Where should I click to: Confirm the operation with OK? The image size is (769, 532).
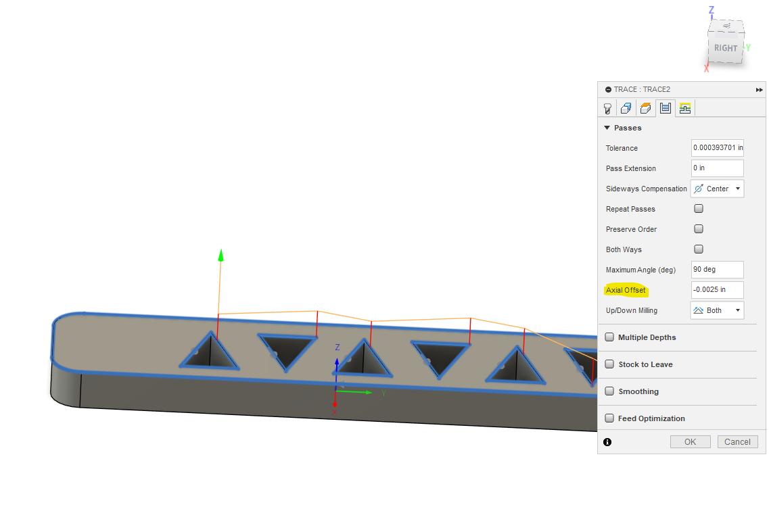[690, 441]
